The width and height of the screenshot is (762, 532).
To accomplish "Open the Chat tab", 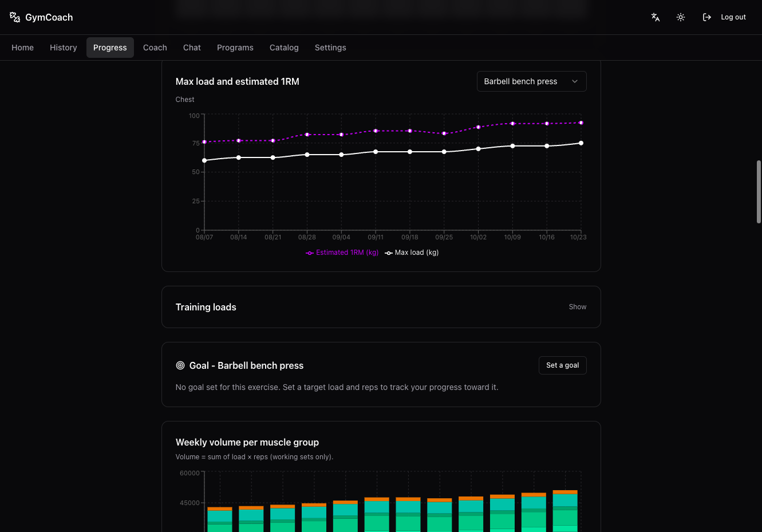I will click(x=192, y=48).
